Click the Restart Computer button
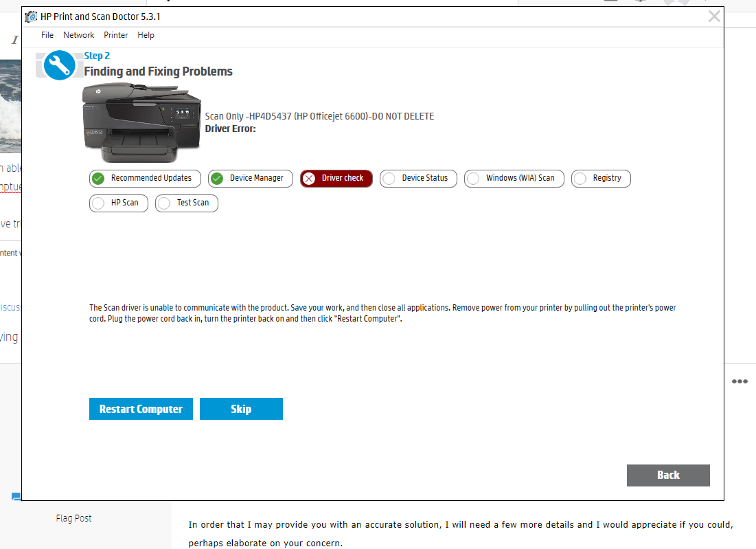This screenshot has width=756, height=549. (141, 409)
